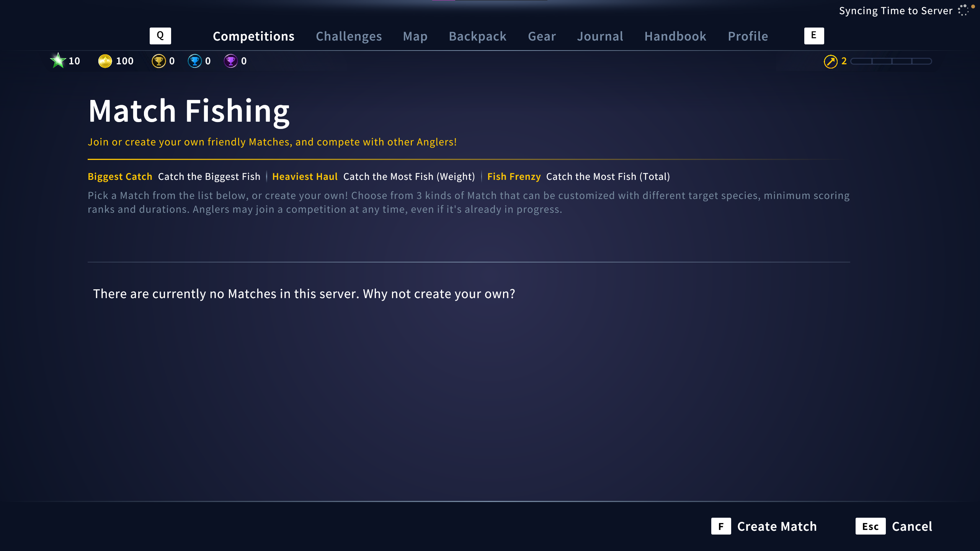Screen dimensions: 980x551
Task: Go to the Gear tab
Action: (542, 36)
